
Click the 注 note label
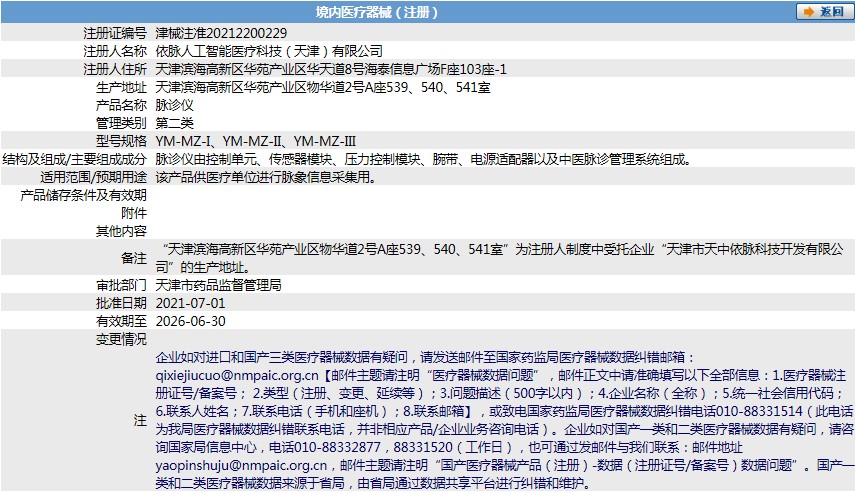pyautogui.click(x=140, y=420)
